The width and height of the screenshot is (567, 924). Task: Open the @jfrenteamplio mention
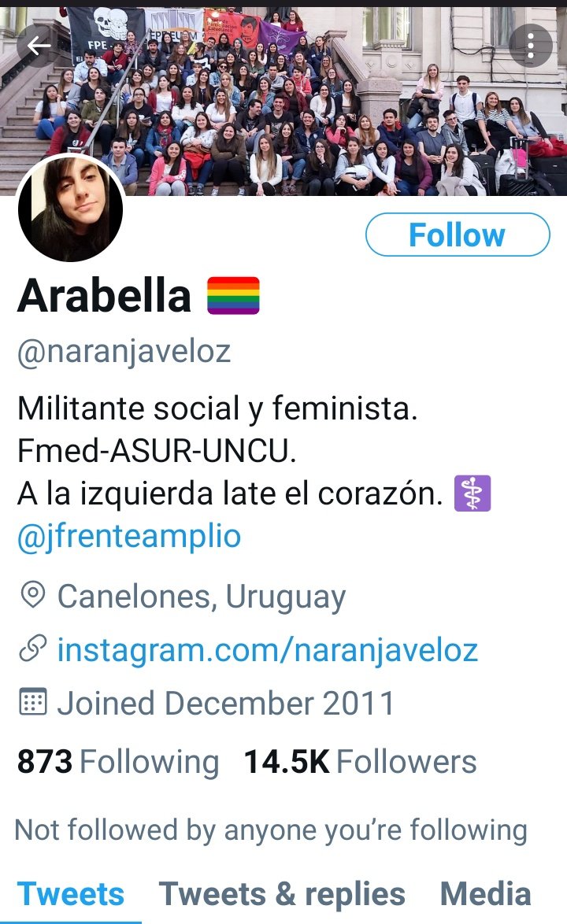(x=129, y=536)
